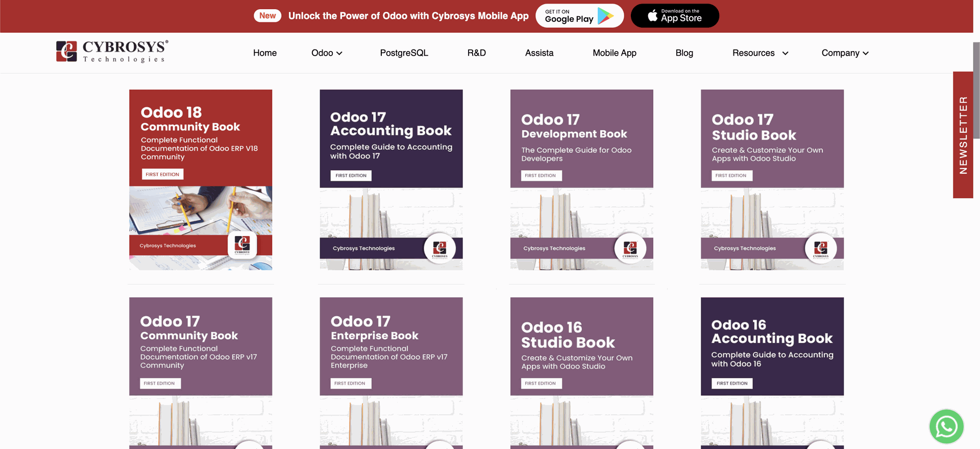Open the Odoo 16 Studio Book cover
This screenshot has height=449, width=980.
(582, 373)
